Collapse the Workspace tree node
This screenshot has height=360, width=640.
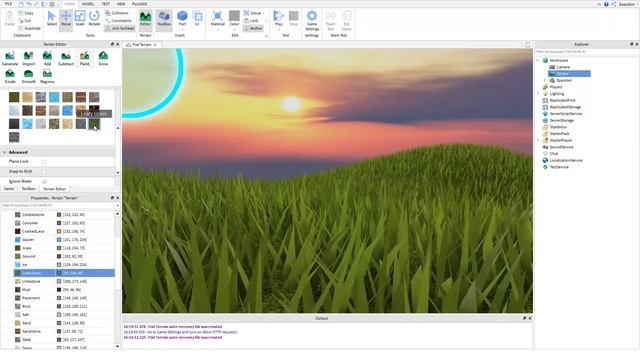pos(538,60)
